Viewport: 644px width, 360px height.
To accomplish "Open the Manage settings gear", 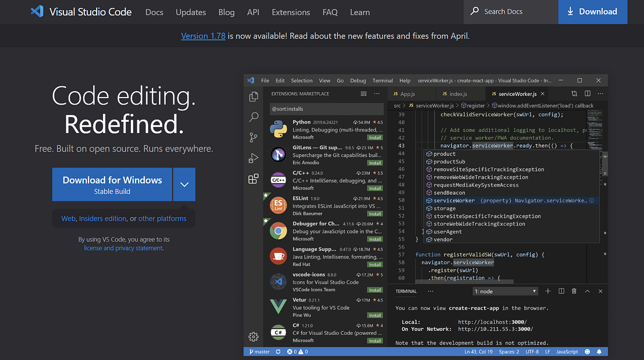I will click(x=253, y=336).
